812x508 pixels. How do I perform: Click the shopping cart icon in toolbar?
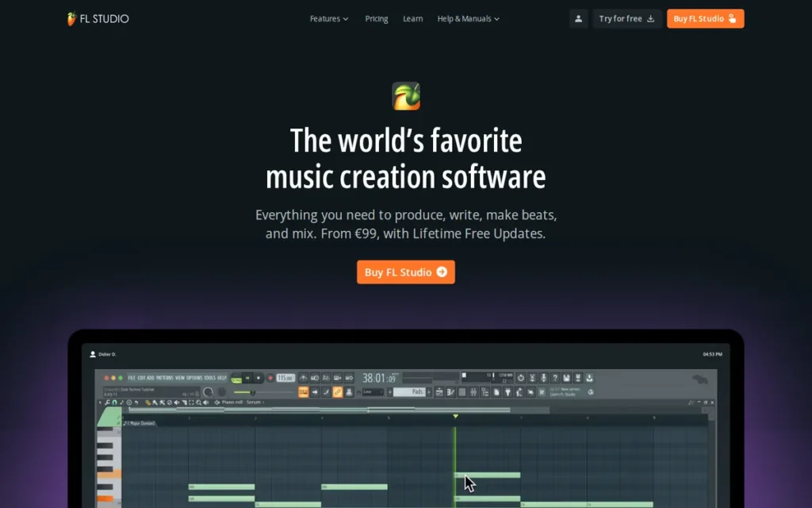point(542,392)
